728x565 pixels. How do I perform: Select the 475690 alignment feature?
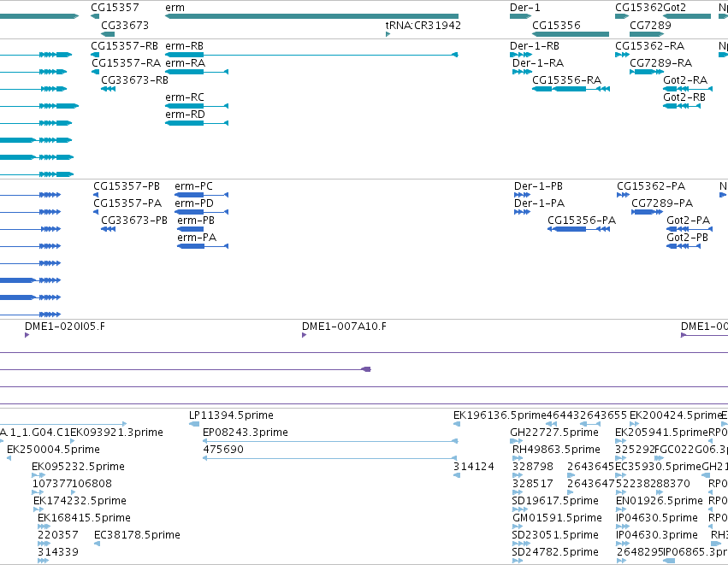pyautogui.click(x=329, y=458)
